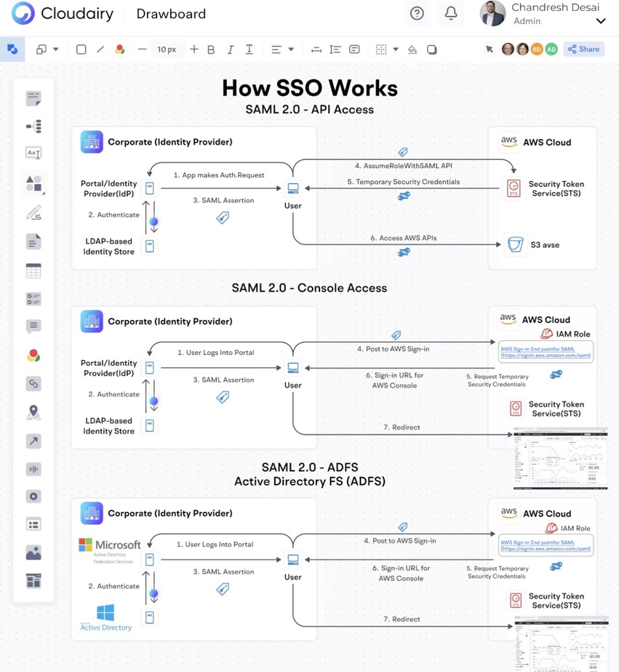This screenshot has width=619, height=672.
Task: Select the link tool in sidebar
Action: (x=33, y=383)
